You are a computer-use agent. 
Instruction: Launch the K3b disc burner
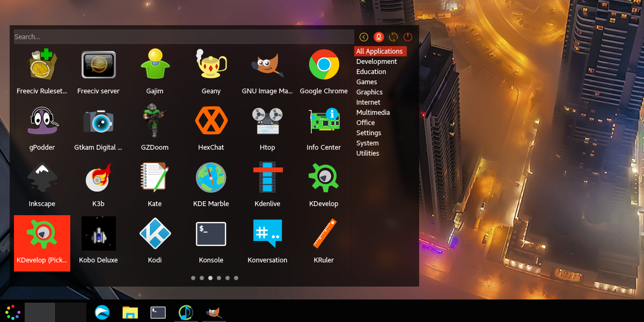tap(98, 177)
